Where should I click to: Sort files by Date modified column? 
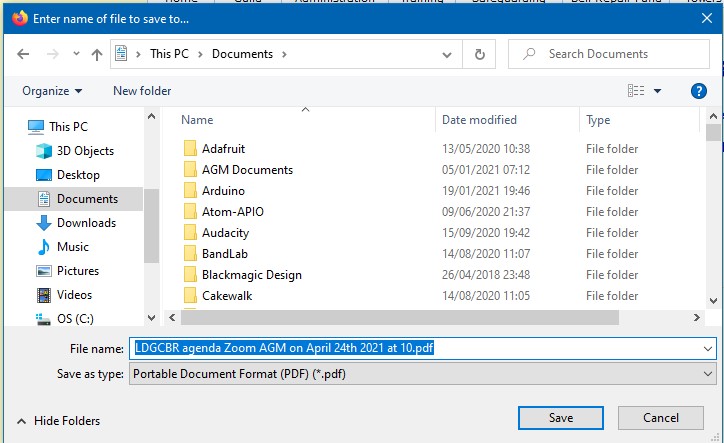pos(479,120)
